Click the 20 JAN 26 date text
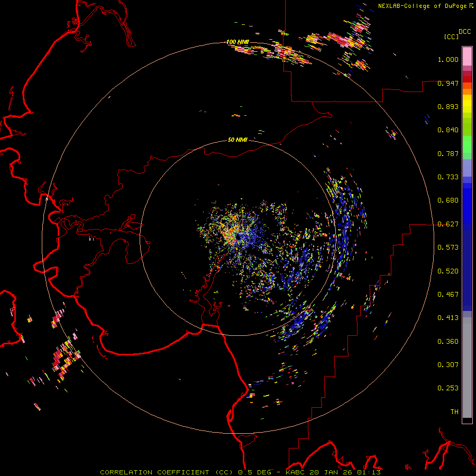This screenshot has width=476, height=476. coord(331,472)
